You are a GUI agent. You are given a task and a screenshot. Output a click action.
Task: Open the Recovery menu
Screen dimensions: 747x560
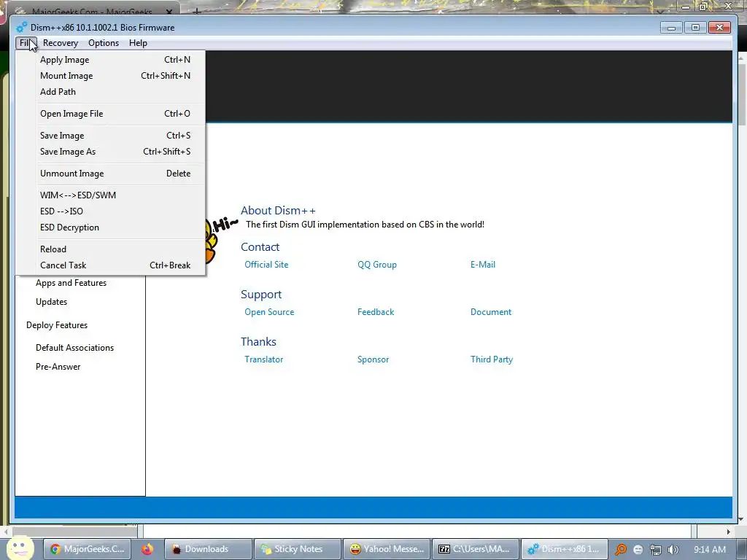pyautogui.click(x=61, y=43)
